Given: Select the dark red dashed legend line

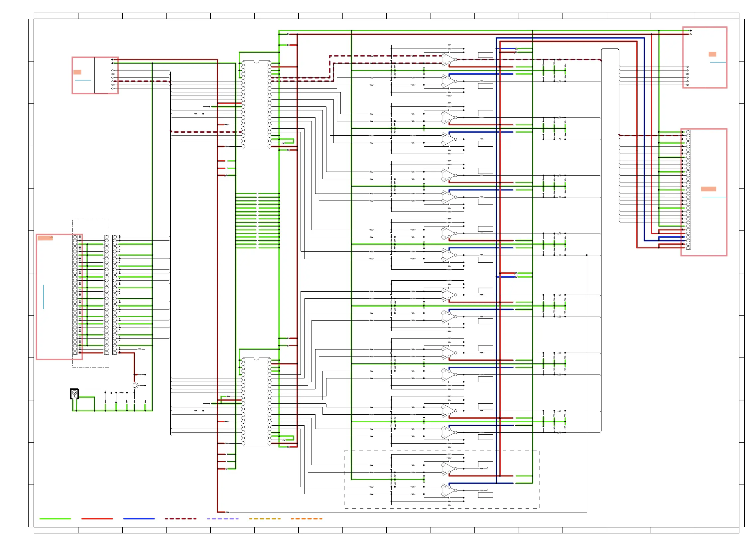Looking at the screenshot, I should pos(181,519).
